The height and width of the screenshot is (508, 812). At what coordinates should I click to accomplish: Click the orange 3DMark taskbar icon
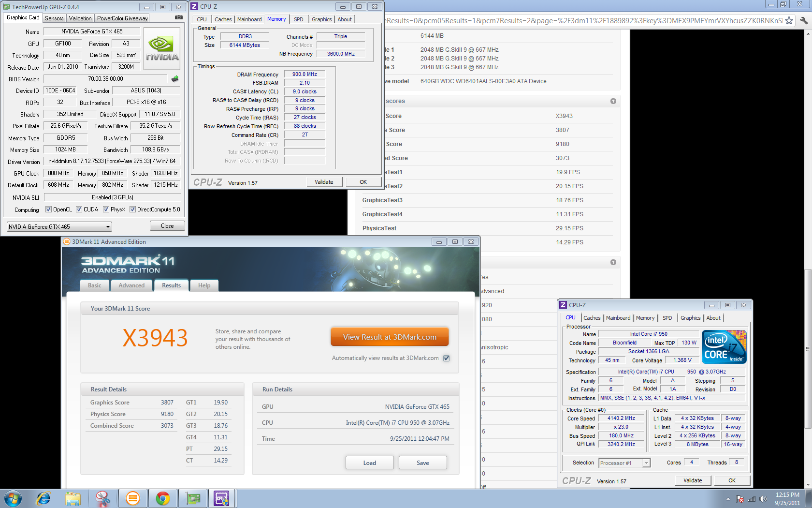[132, 498]
